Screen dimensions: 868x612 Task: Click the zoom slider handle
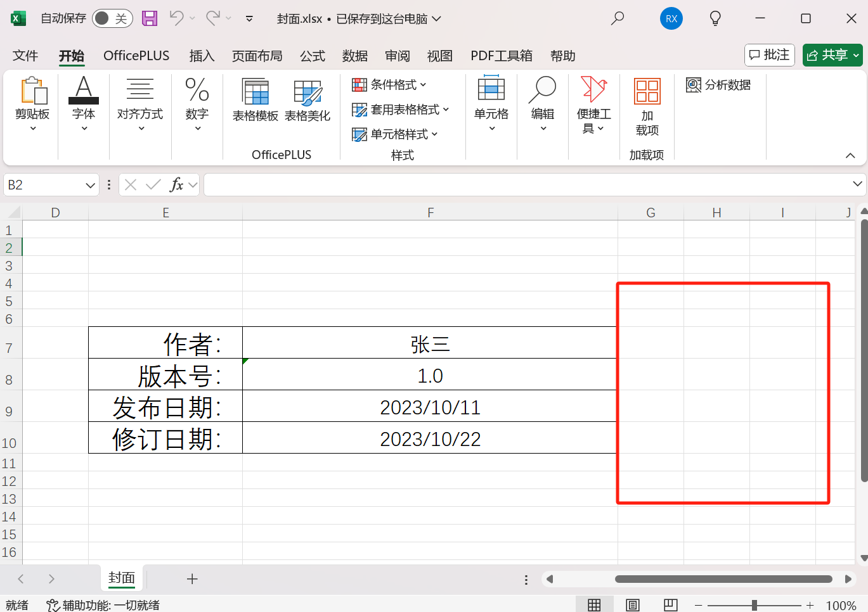click(x=754, y=605)
